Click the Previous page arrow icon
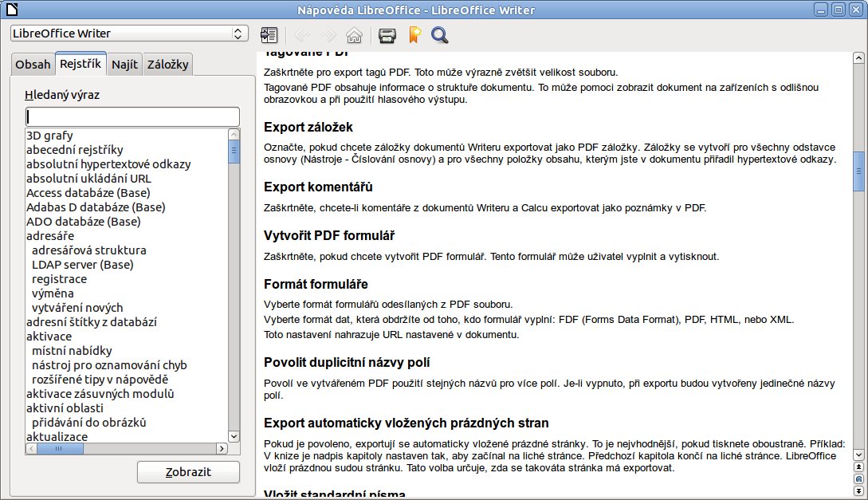868x500 pixels. pyautogui.click(x=302, y=35)
